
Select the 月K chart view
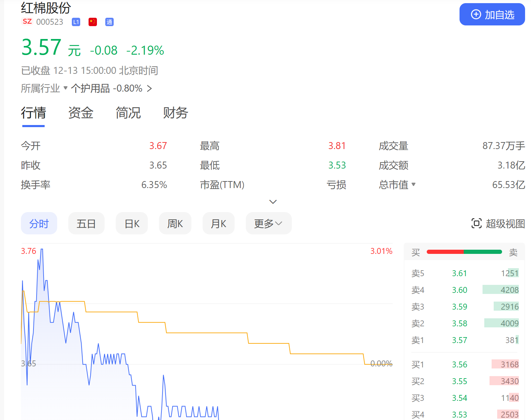[219, 223]
